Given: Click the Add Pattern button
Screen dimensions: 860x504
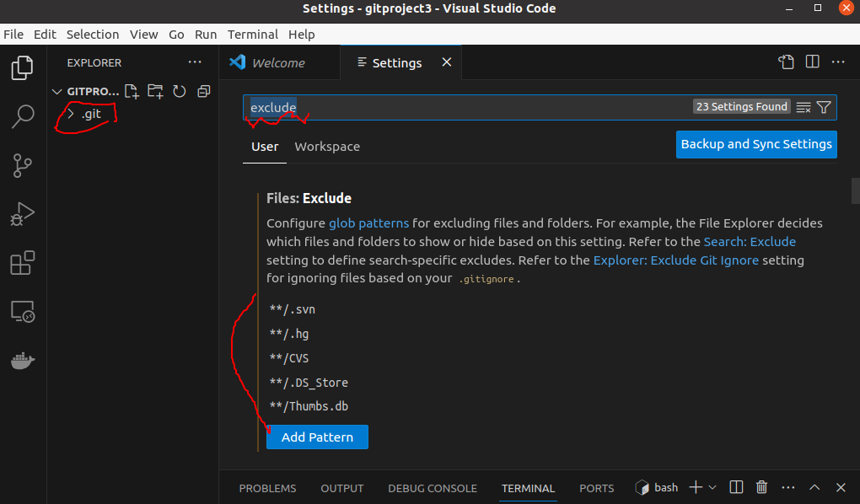Looking at the screenshot, I should [x=317, y=437].
